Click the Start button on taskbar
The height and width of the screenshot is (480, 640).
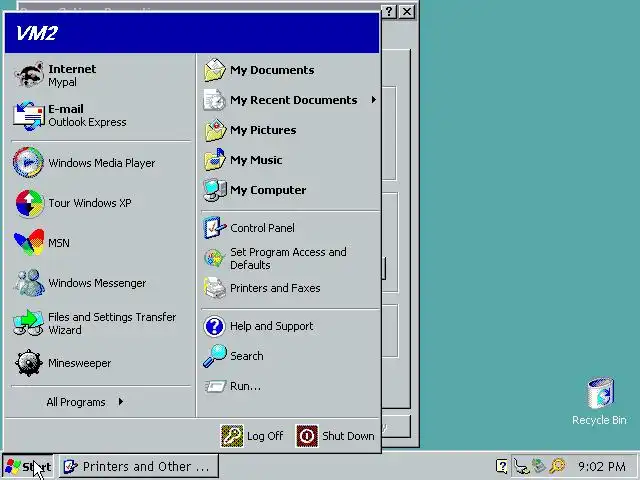pyautogui.click(x=28, y=466)
